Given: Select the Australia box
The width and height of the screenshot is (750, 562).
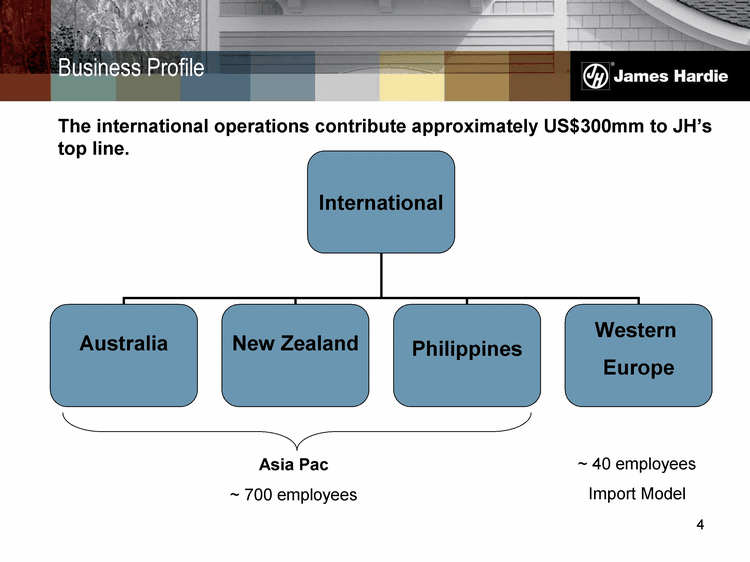Looking at the screenshot, I should 123,355.
